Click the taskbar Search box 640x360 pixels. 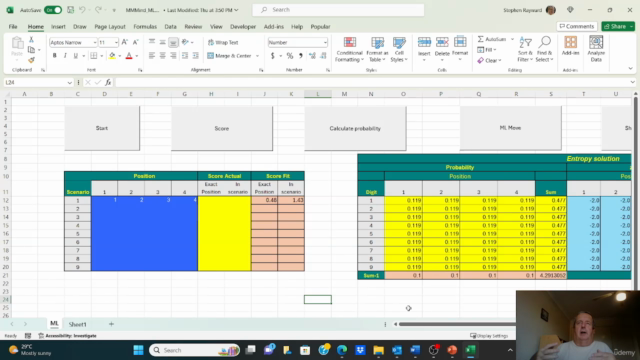pos(194,350)
